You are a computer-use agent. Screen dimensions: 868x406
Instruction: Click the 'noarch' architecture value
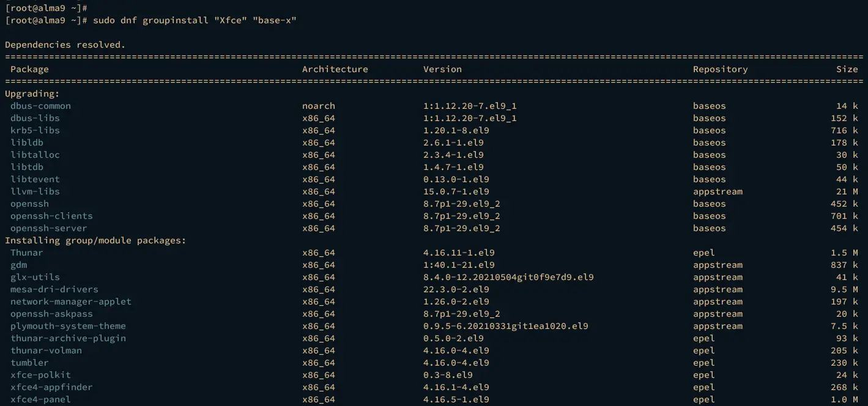click(319, 106)
